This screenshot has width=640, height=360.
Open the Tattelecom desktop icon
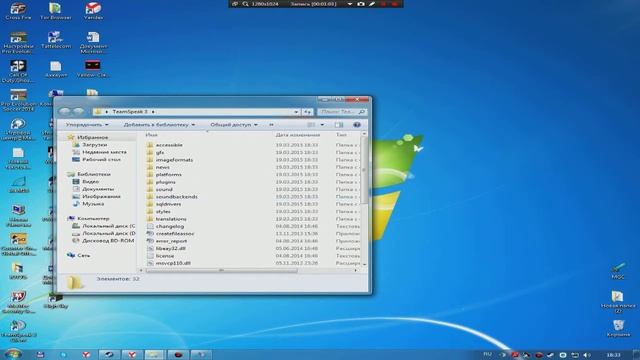click(x=56, y=40)
